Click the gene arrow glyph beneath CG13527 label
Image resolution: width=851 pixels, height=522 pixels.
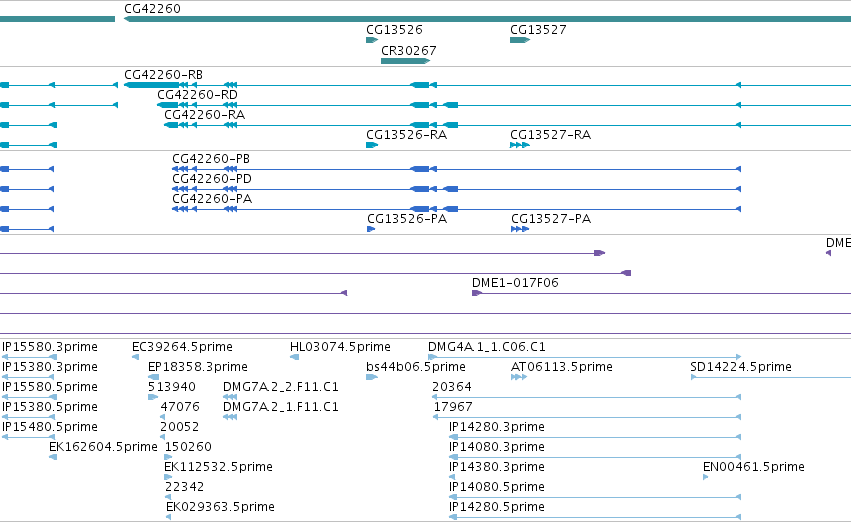(x=520, y=40)
